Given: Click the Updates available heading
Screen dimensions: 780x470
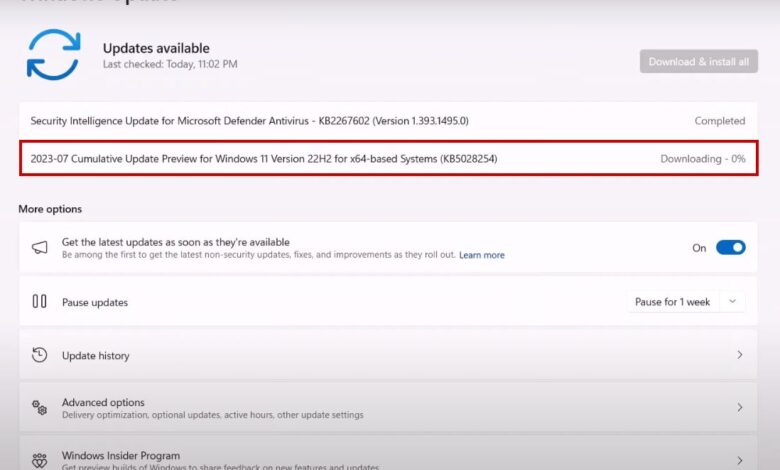Looking at the screenshot, I should [x=156, y=48].
